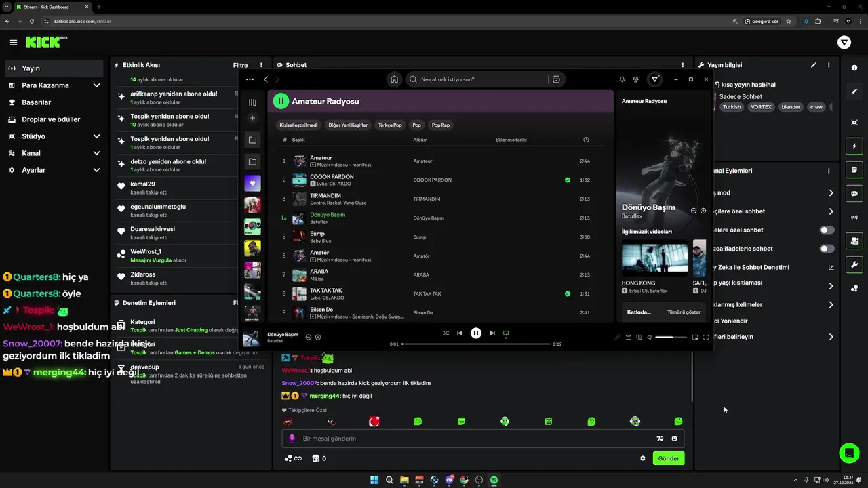This screenshot has height=488, width=868.
Task: Select the Kişiselleştirilmedi chip
Action: [298, 125]
